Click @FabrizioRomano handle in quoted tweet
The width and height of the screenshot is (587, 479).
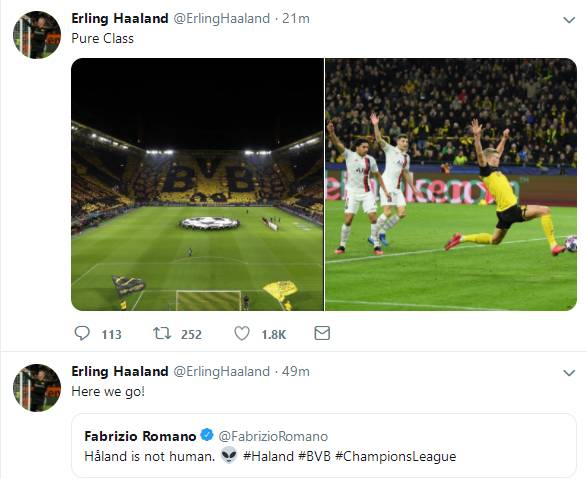tap(273, 436)
